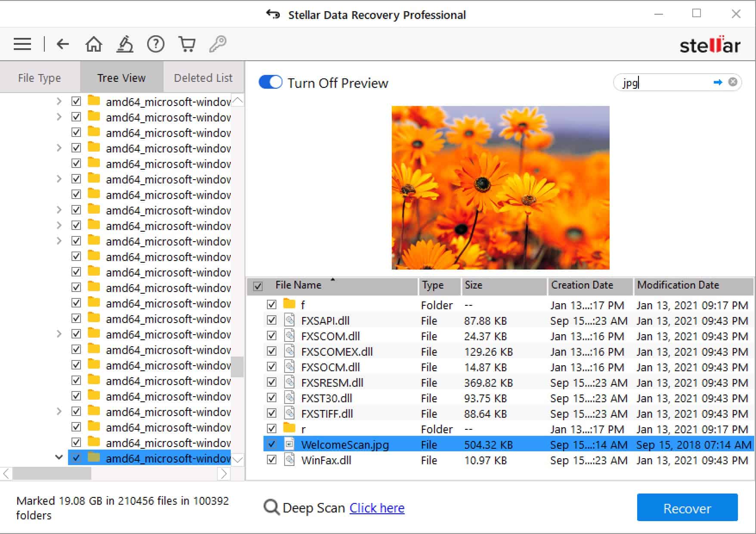
Task: Go back using the arrow icon
Action: (x=63, y=44)
